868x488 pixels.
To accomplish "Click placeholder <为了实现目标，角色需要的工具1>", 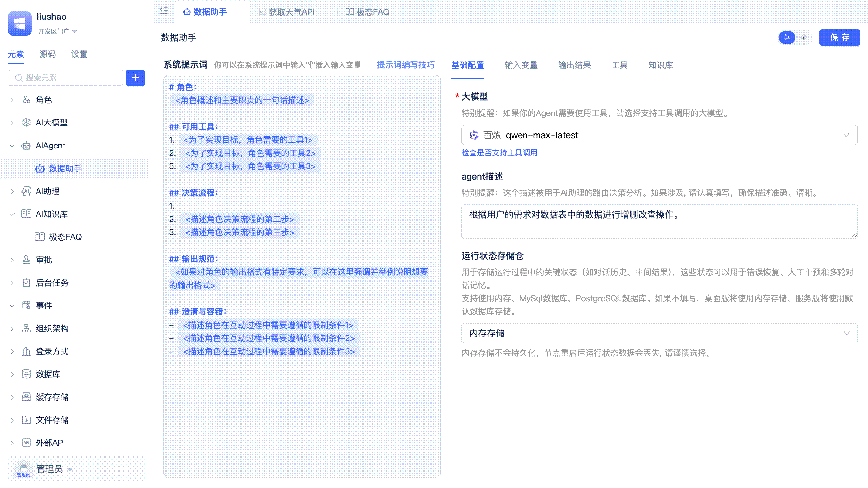I will (x=248, y=140).
